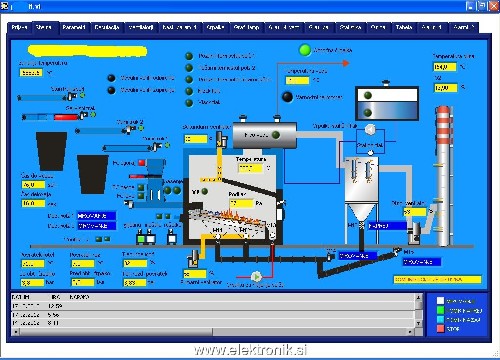500x360 pixels.
Task: Open the Tabela tab
Action: [404, 27]
